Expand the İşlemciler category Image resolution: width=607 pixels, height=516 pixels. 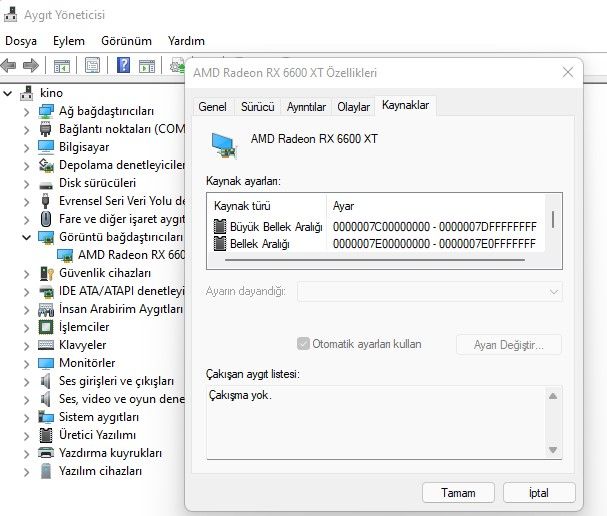[x=26, y=327]
